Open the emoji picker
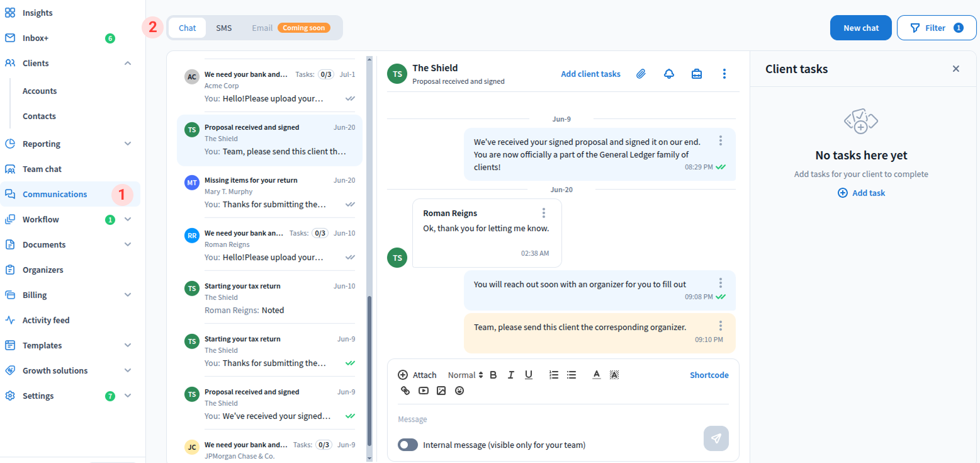This screenshot has width=980, height=463. (x=459, y=391)
